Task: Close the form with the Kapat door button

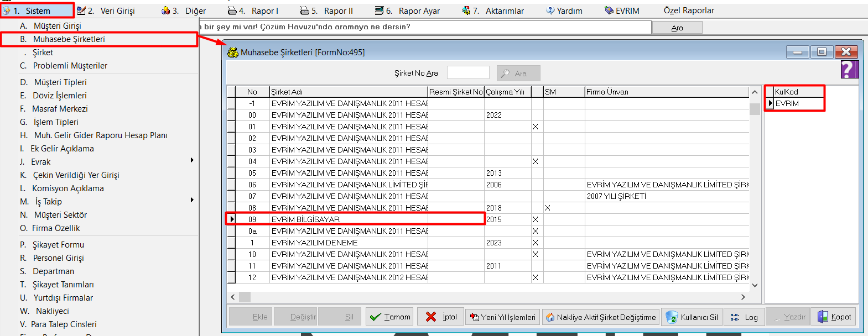Action: tap(834, 317)
